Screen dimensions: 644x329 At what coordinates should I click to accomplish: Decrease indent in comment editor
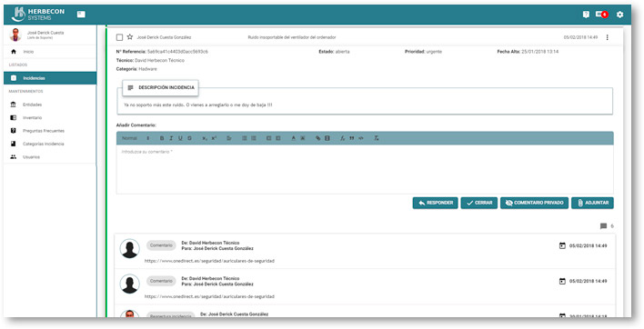[268, 138]
